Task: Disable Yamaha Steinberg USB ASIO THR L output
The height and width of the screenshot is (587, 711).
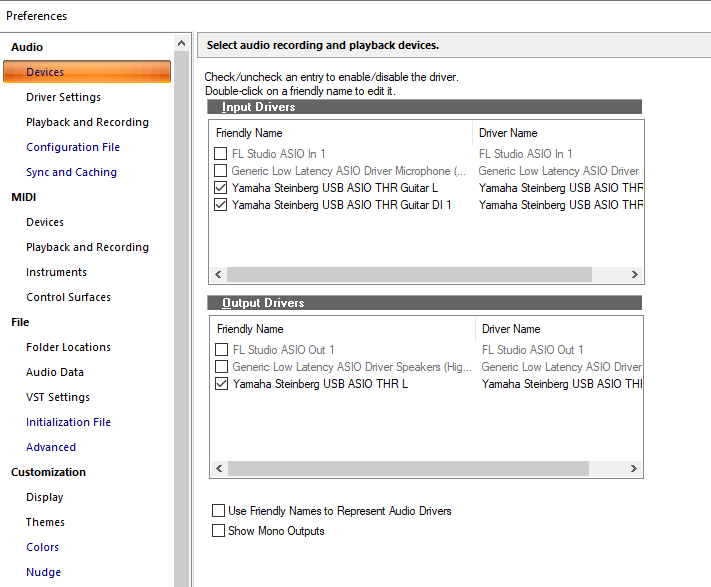Action: coord(221,384)
